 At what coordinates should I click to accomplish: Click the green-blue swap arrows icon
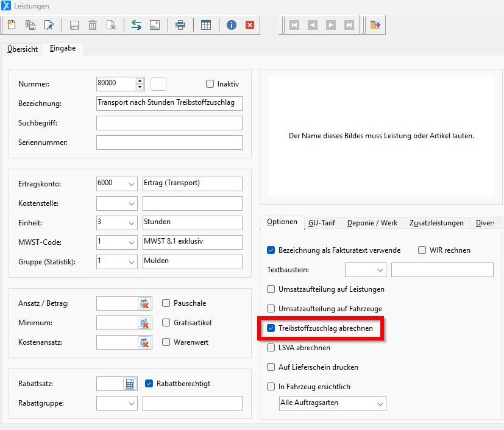click(x=137, y=25)
